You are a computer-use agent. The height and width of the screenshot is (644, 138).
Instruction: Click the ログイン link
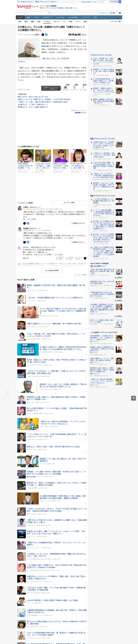click(x=42, y=8)
